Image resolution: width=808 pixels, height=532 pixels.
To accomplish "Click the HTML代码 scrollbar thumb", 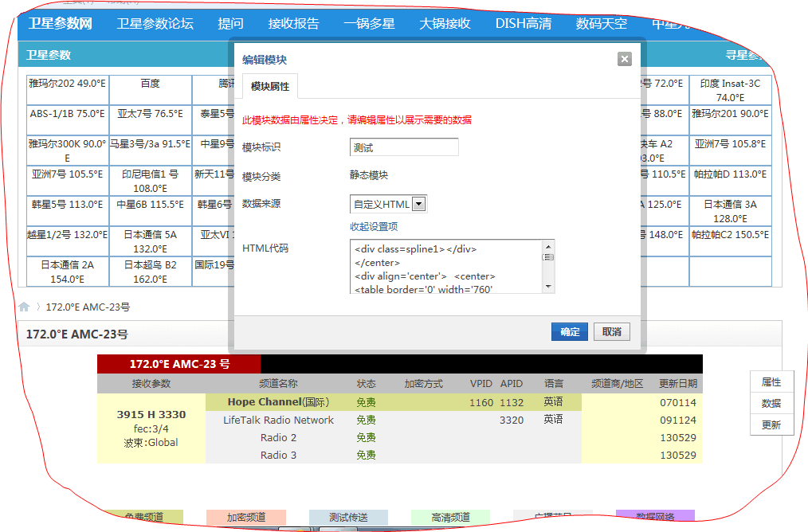I will [x=548, y=257].
